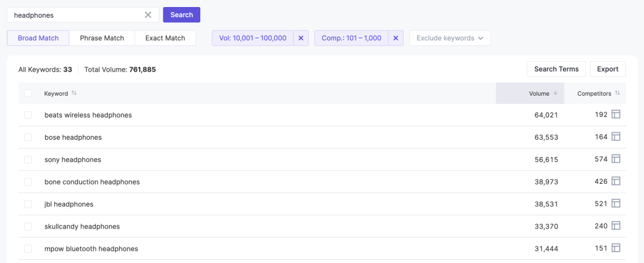Select keyword text beats wireless headphones
The width and height of the screenshot is (644, 263).
(x=88, y=115)
